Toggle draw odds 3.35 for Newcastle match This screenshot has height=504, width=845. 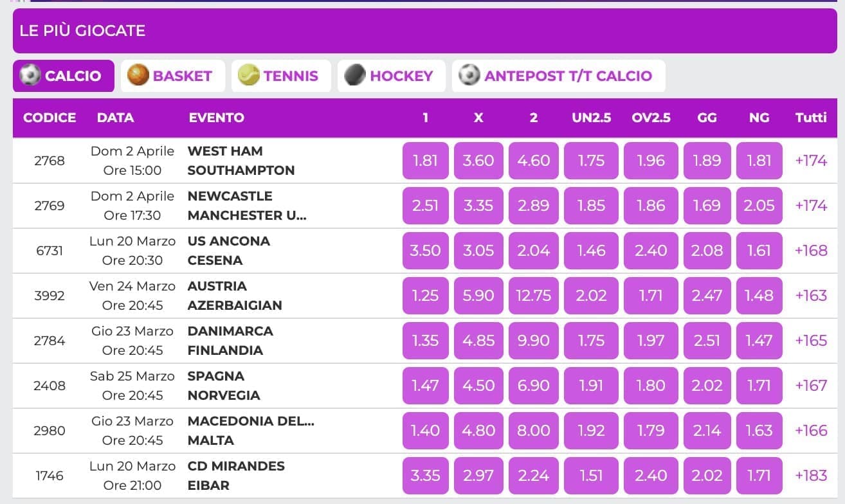[x=478, y=206]
